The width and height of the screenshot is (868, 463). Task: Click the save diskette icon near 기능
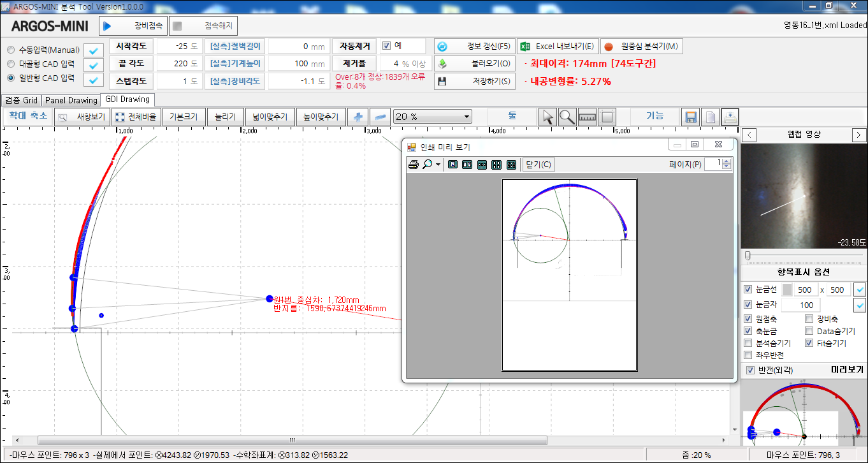coord(690,117)
